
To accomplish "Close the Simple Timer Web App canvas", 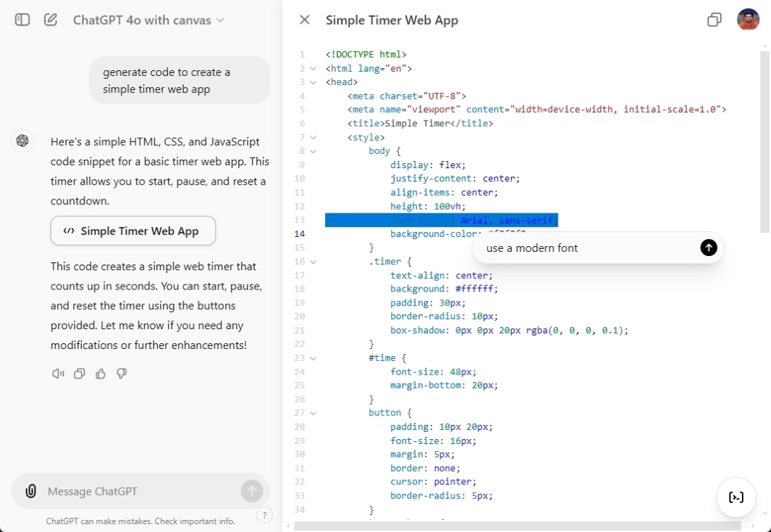I will pyautogui.click(x=304, y=20).
